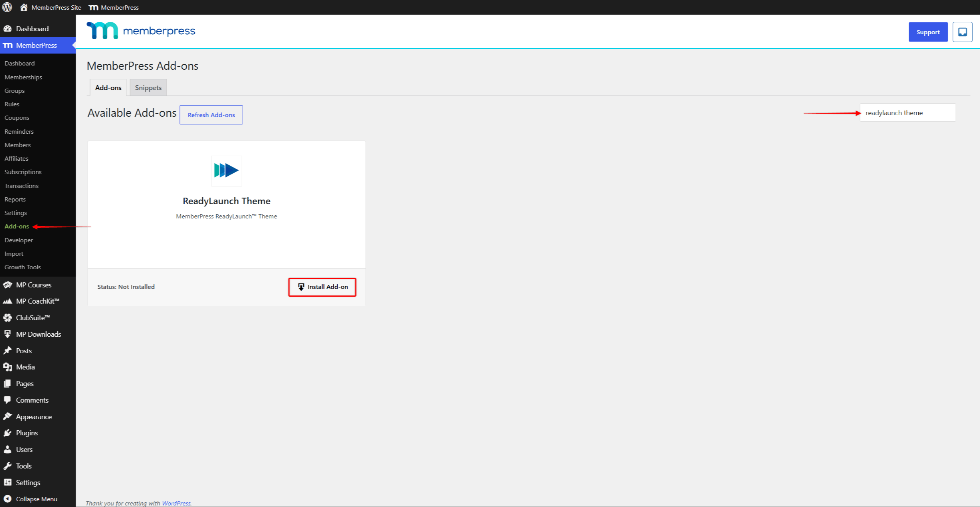Click the Users person icon
Screen dimensions: 980x507
point(7,449)
